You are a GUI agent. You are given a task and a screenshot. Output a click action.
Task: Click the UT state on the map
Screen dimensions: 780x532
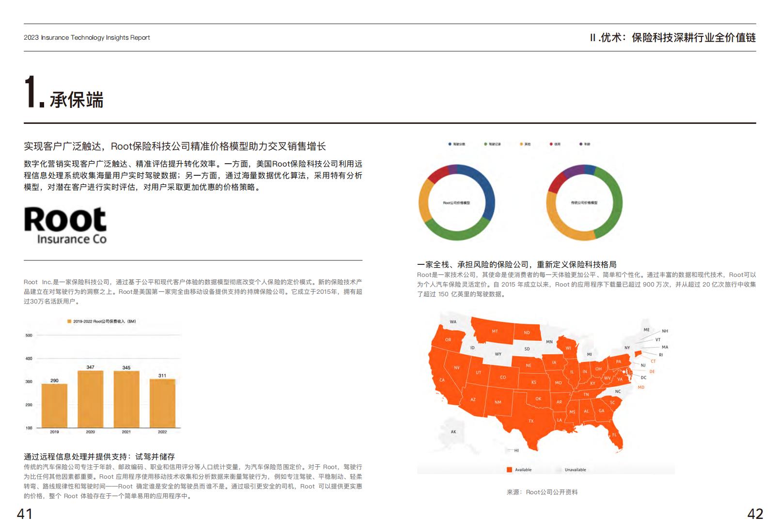[478, 372]
